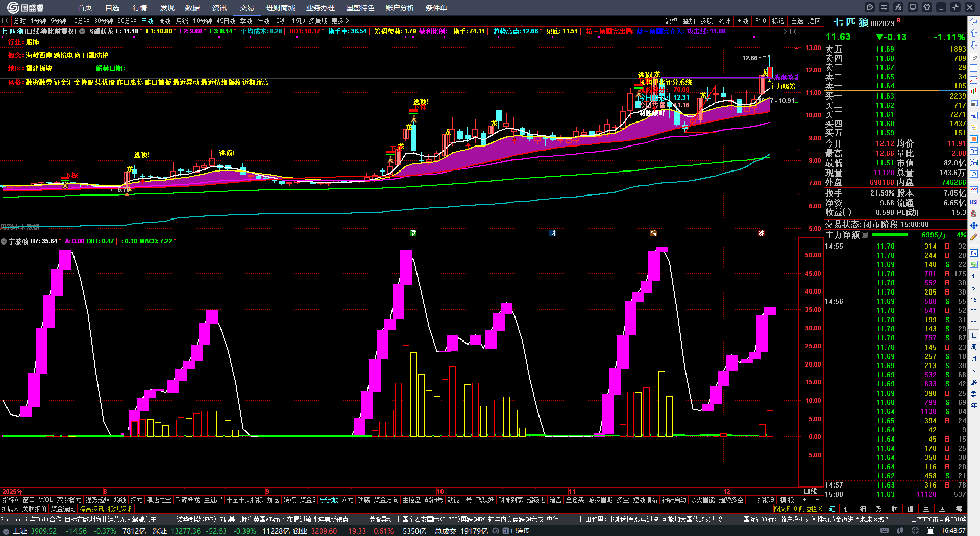Click the -自选 remove watchlist button
This screenshot has width=980, height=536.
point(796,21)
